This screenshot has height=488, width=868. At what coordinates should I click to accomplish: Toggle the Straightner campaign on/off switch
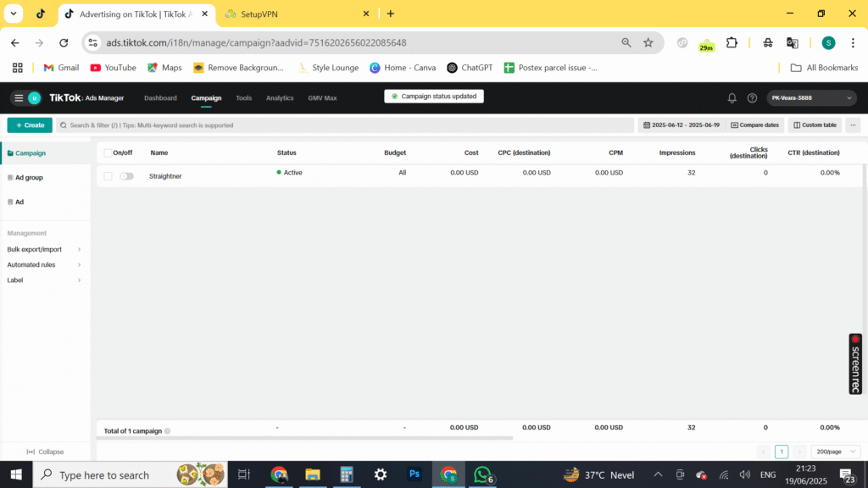[x=126, y=176]
